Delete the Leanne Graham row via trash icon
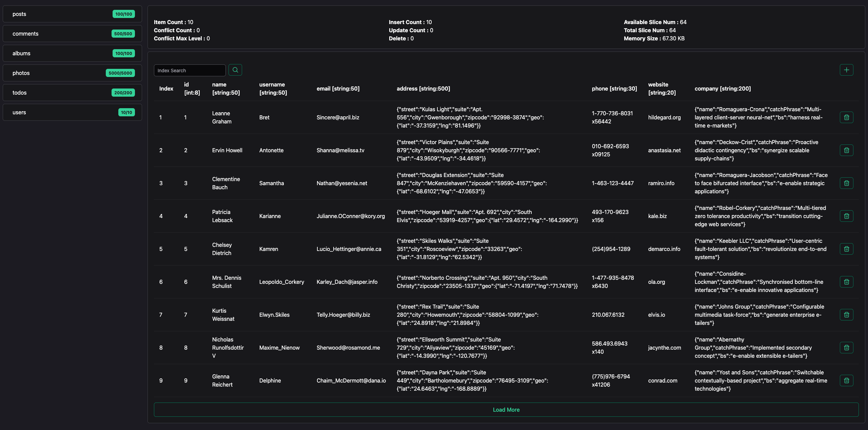This screenshot has height=430, width=868. point(846,117)
